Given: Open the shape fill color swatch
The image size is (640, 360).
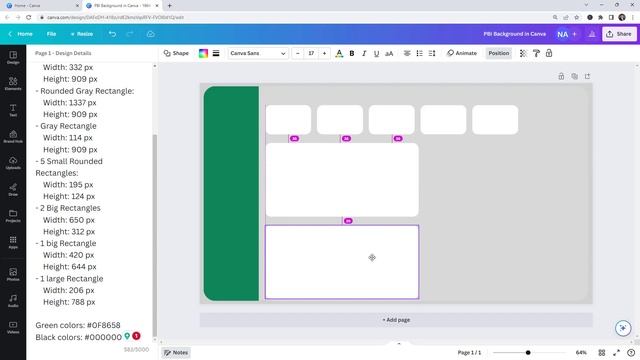Looking at the screenshot, I should (203, 53).
